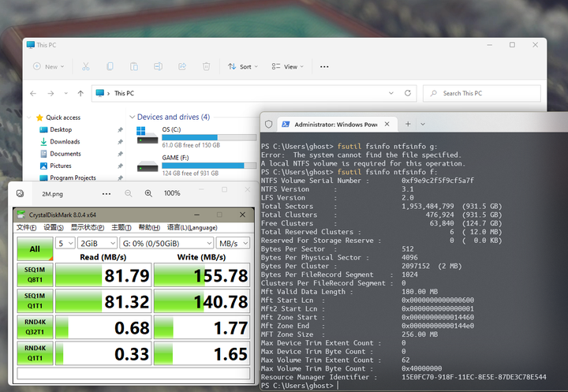Screen dimensions: 568x392
Task: Open the 设置(S) menu in CrystalDiskMark
Action: [54, 227]
